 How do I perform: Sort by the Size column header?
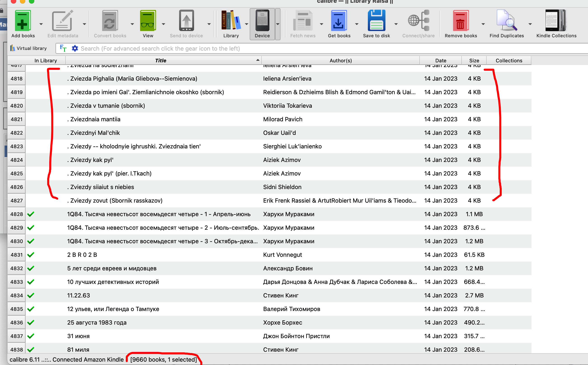[x=474, y=60]
